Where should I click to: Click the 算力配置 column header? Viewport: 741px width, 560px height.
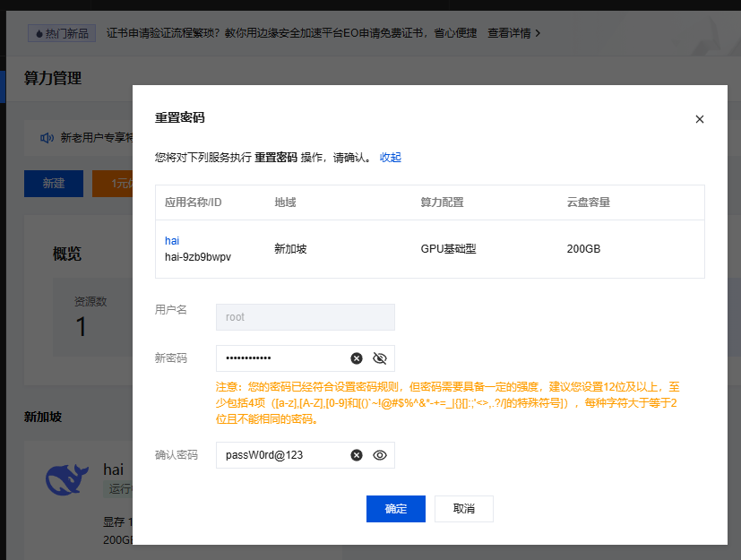tap(442, 202)
